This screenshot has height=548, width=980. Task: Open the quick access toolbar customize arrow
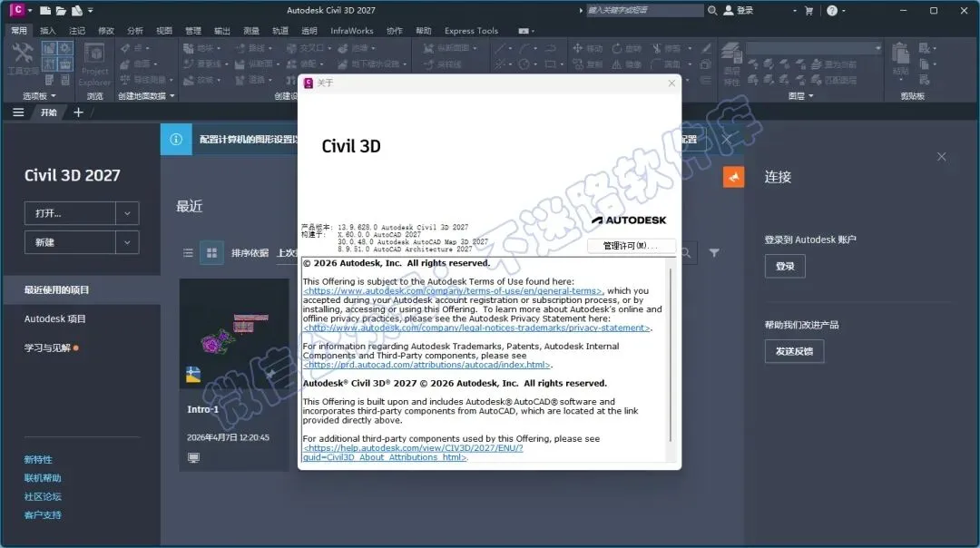(x=92, y=11)
